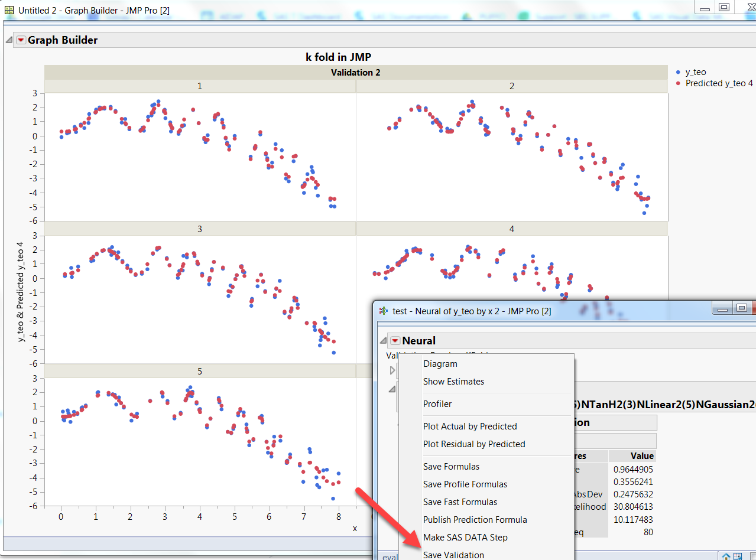The image size is (756, 560).
Task: Collapse the open outline node below Validation in Neural
Action: (x=392, y=388)
